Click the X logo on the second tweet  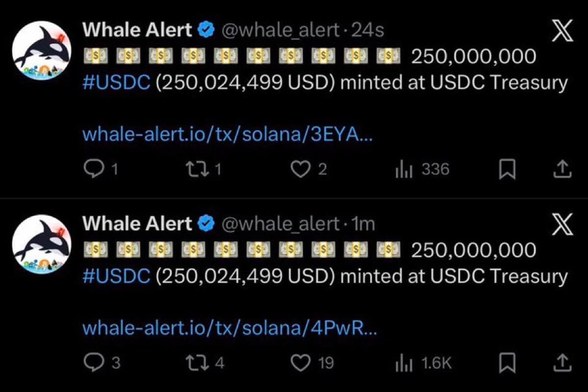[562, 223]
